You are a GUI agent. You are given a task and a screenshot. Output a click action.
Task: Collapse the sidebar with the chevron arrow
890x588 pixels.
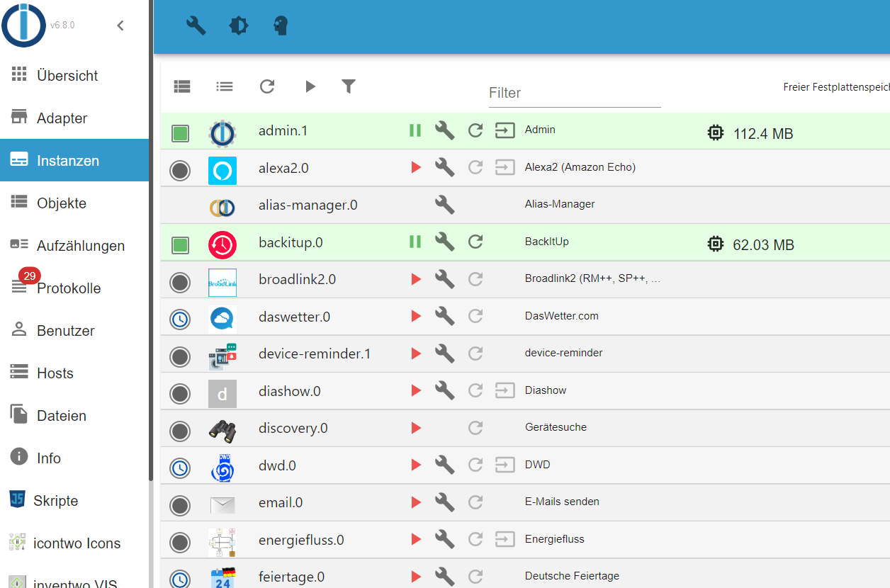tap(120, 26)
